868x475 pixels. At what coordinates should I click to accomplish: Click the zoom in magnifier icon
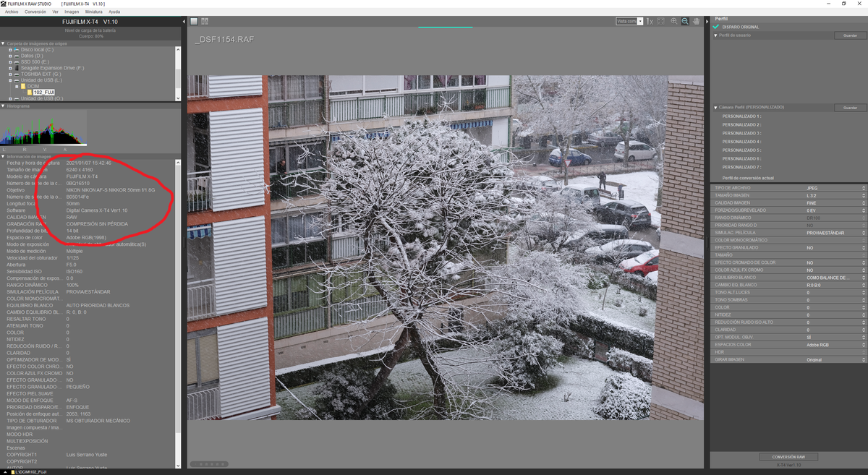click(674, 22)
